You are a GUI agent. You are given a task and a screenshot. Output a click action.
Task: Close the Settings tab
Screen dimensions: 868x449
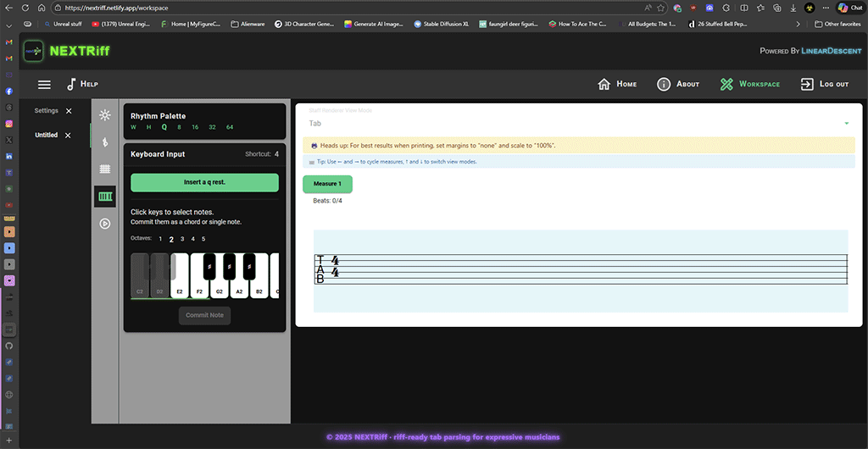(x=69, y=111)
